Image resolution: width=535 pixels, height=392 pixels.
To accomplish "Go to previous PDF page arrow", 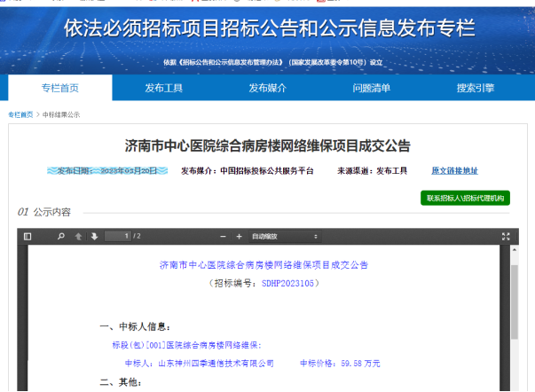I will point(79,237).
